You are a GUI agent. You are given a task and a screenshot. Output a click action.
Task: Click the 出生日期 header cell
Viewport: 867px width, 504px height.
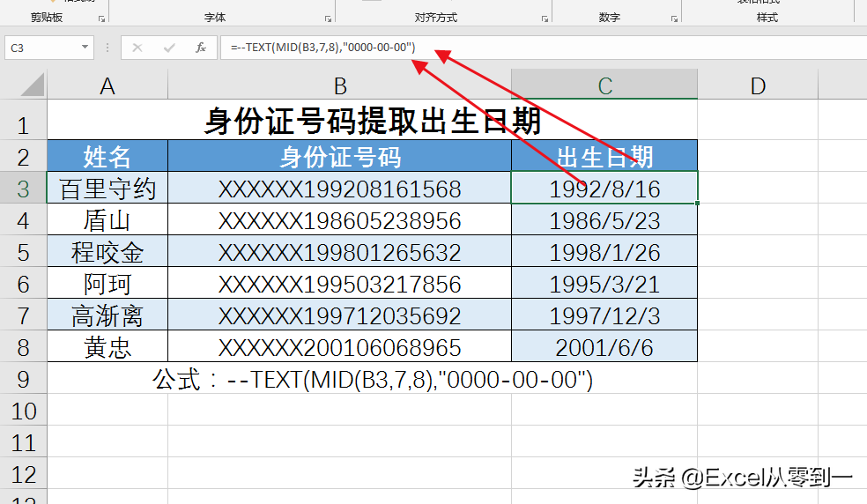pyautogui.click(x=604, y=156)
